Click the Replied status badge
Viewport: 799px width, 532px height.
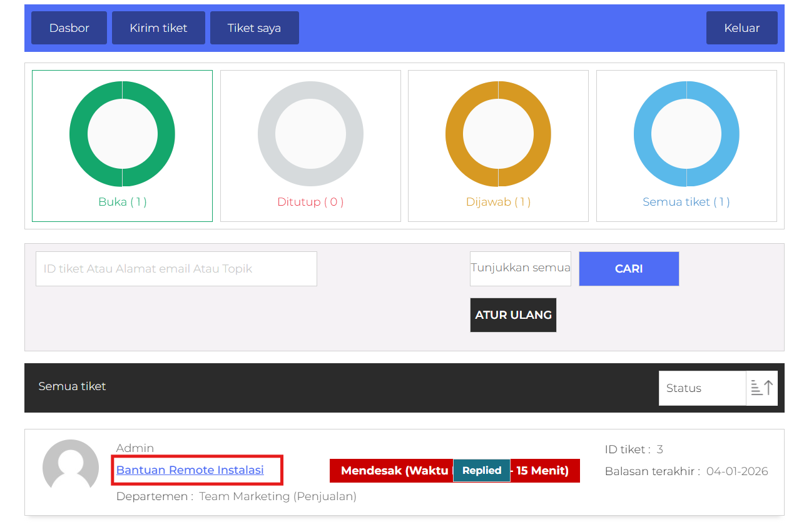click(x=481, y=471)
